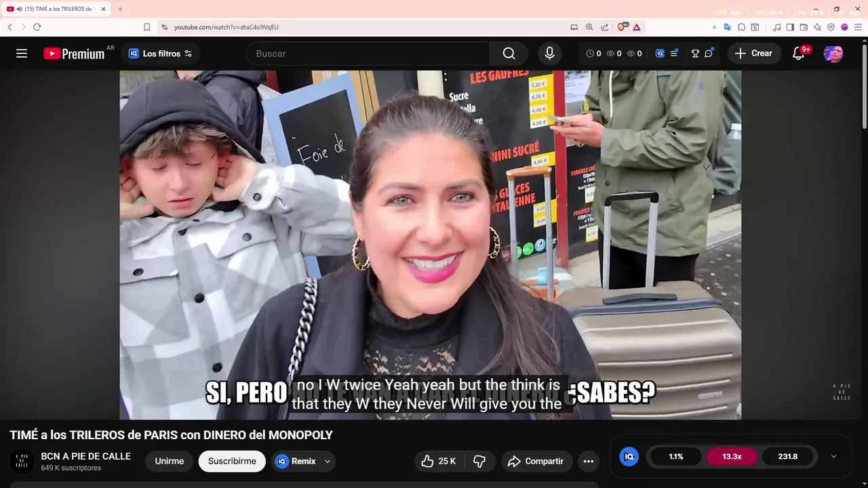Select the TIMÉ a los TRILEROS tab
The width and height of the screenshot is (868, 488).
click(x=56, y=9)
